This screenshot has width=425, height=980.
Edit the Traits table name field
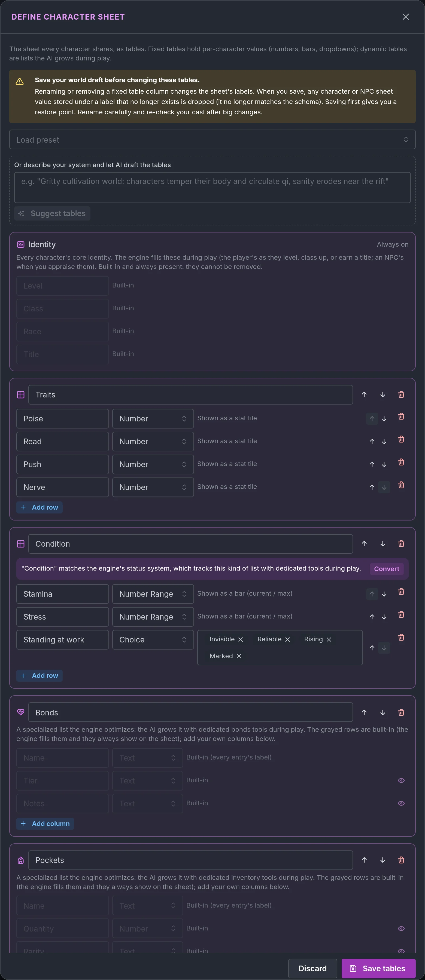[x=190, y=394]
